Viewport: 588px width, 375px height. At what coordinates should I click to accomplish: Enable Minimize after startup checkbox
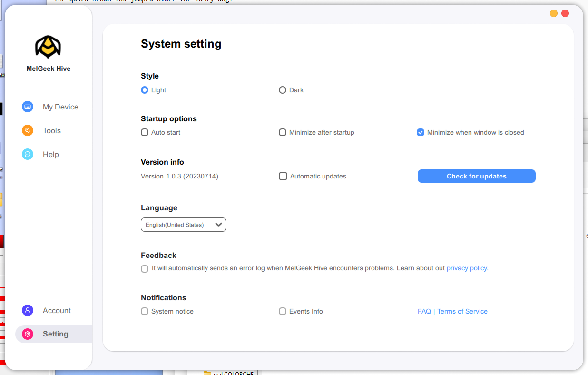(283, 132)
